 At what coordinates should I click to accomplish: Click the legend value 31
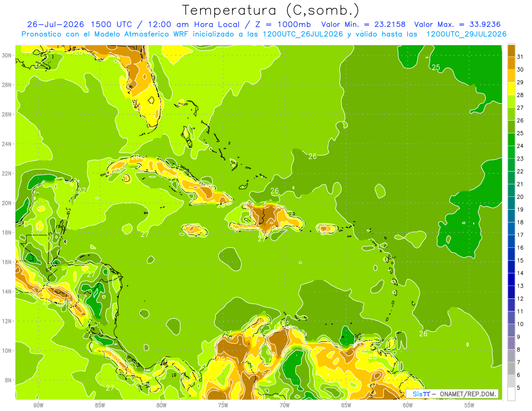tap(520, 56)
